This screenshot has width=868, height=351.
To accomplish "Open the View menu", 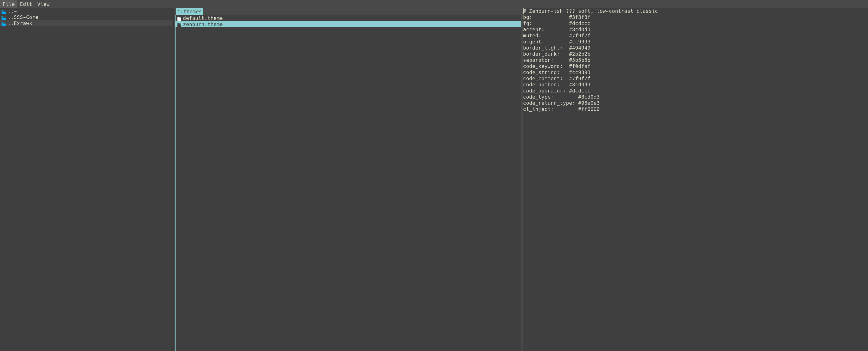I will click(43, 4).
